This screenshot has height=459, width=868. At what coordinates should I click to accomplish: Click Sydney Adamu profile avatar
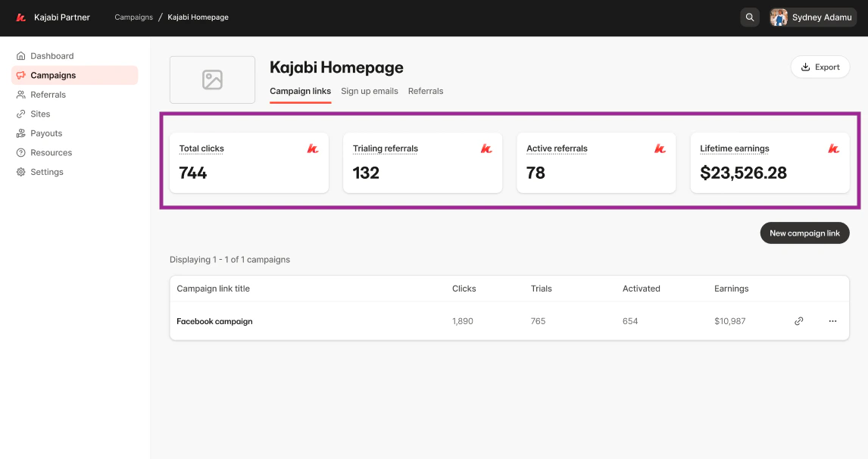point(779,17)
